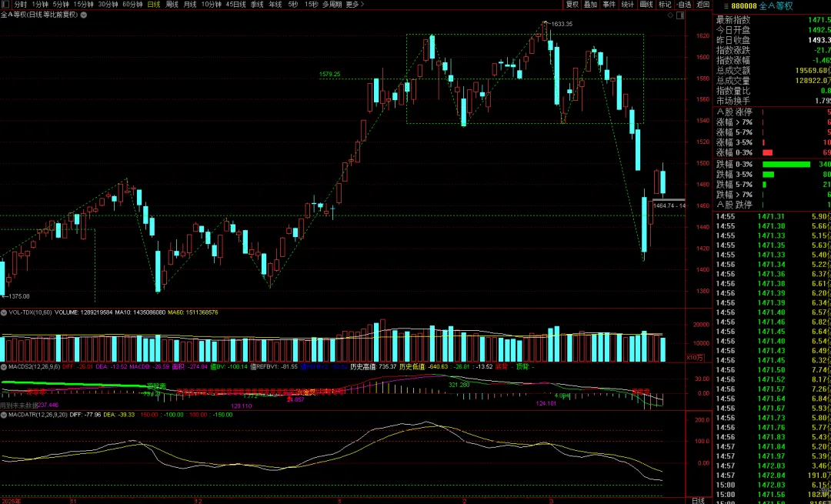Click the list icon beside code 880008
The image size is (831, 504).
point(725,6)
